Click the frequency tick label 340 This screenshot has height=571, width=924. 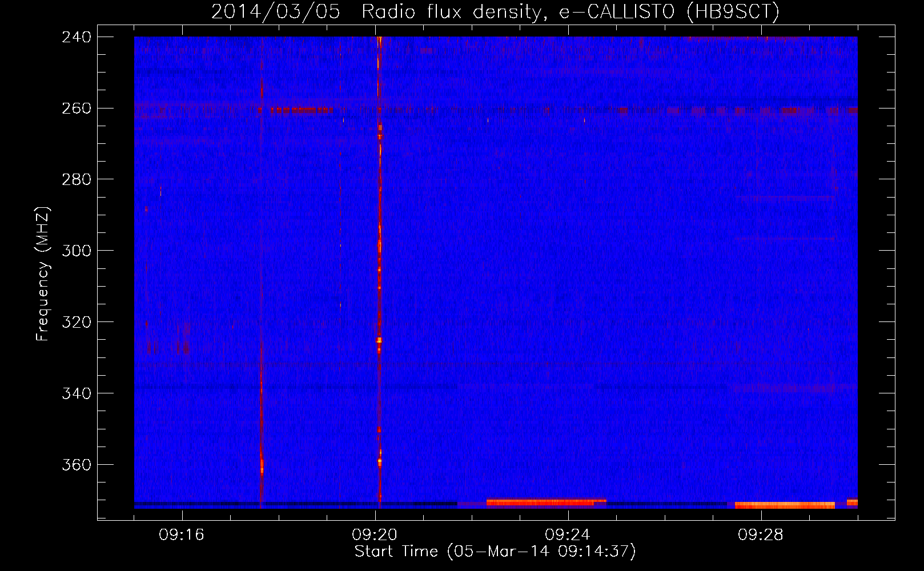click(x=77, y=393)
